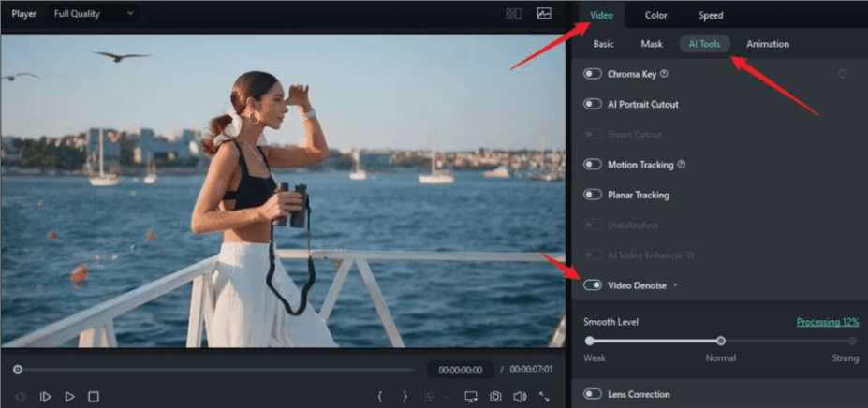Open the video scopes image icon
This screenshot has width=868, height=408.
coord(544,14)
